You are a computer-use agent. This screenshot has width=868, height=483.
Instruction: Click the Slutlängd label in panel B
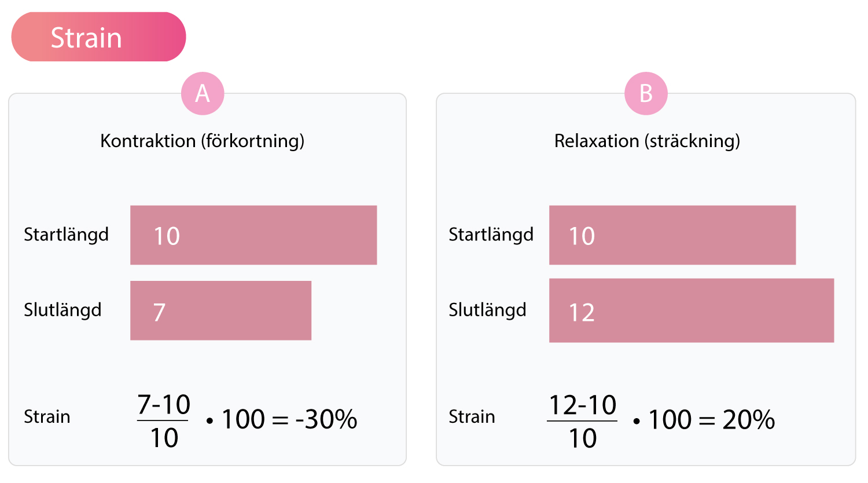(x=487, y=310)
